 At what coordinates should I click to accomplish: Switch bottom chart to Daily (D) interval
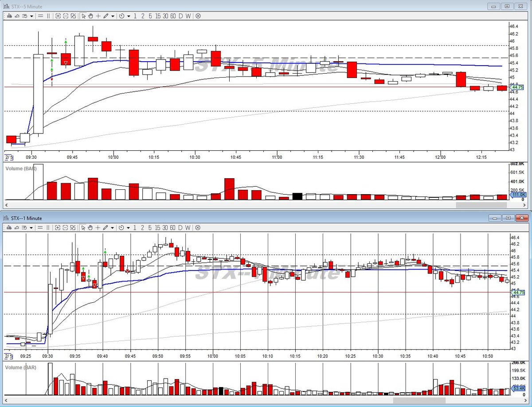coord(180,227)
